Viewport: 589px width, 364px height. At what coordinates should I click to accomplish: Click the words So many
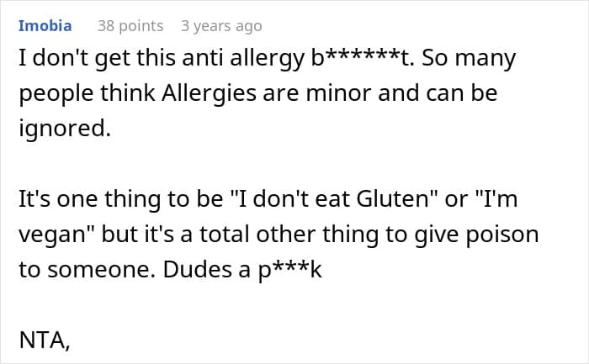pos(469,59)
